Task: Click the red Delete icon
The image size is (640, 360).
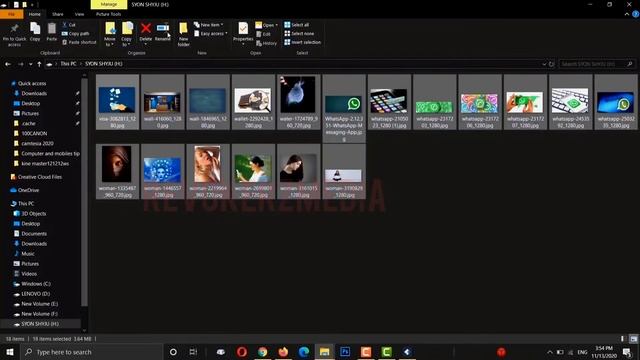Action: pyautogui.click(x=146, y=28)
